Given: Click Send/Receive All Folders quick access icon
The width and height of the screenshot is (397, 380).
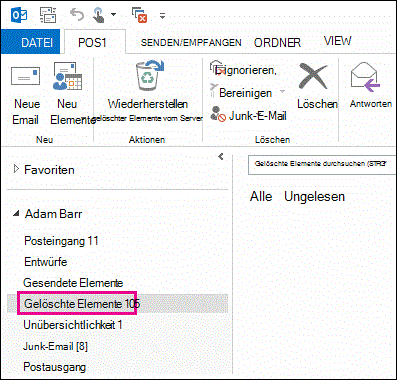Looking at the screenshot, I should 48,15.
